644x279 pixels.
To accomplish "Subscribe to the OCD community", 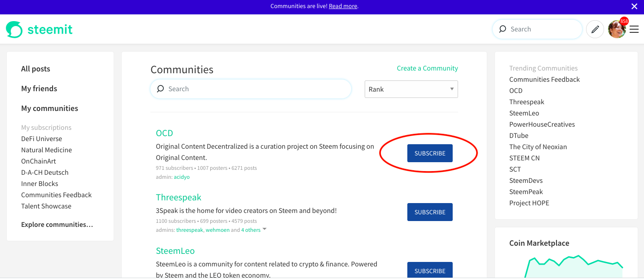I will (x=430, y=153).
